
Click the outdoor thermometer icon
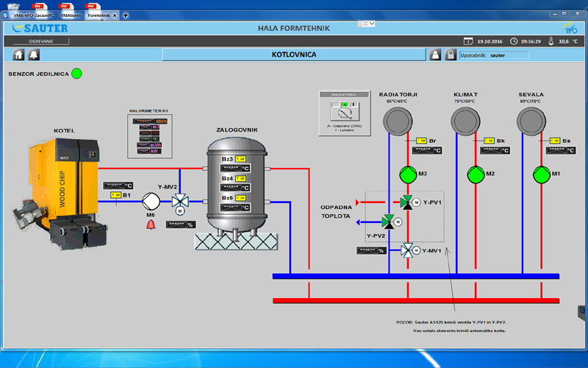tap(551, 41)
